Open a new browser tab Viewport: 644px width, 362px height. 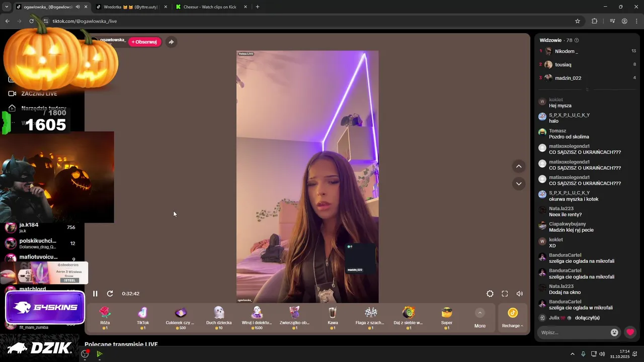[x=258, y=7]
